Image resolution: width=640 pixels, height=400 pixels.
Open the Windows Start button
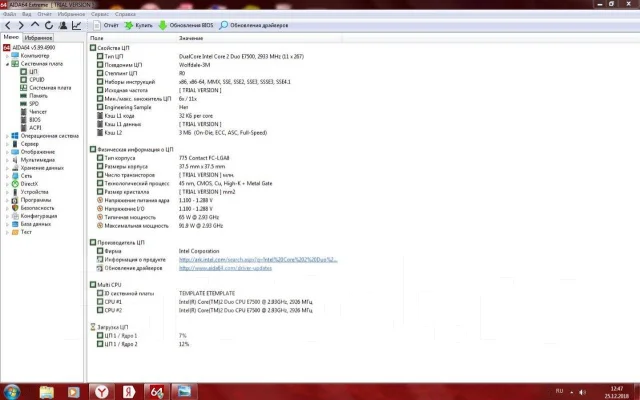tap(12, 392)
